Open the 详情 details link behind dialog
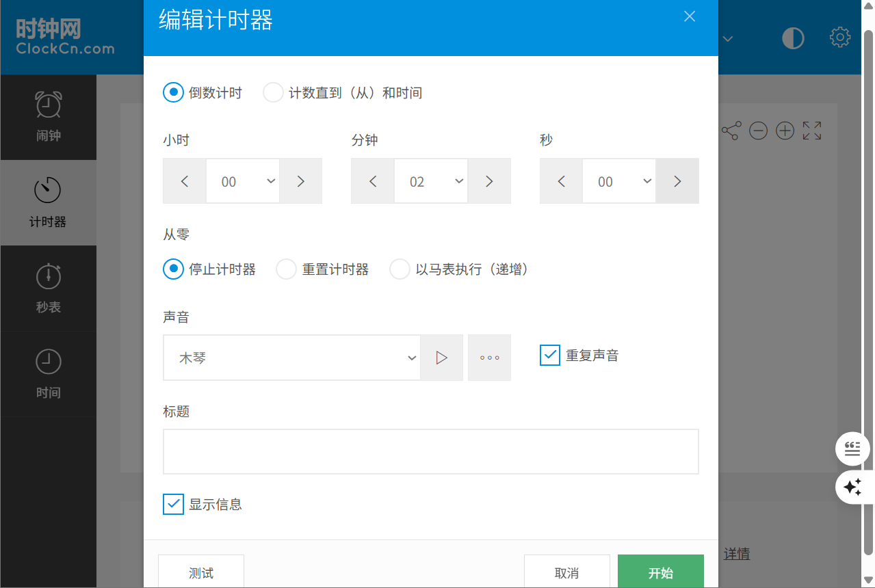Viewport: 875px width, 588px height. [737, 554]
